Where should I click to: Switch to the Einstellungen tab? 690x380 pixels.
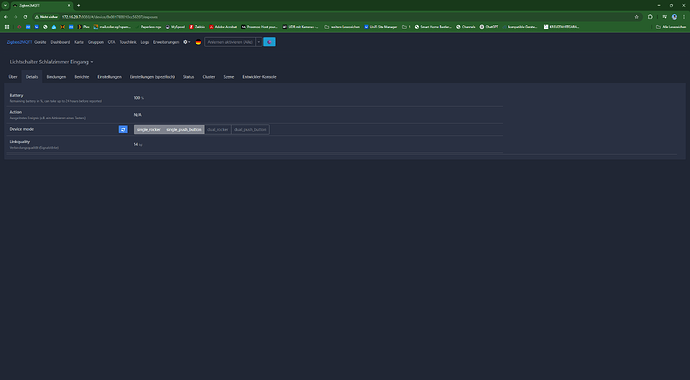pos(110,77)
